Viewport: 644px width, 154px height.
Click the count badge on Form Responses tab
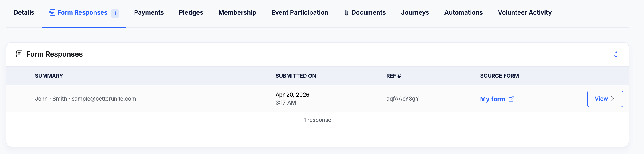click(x=115, y=13)
